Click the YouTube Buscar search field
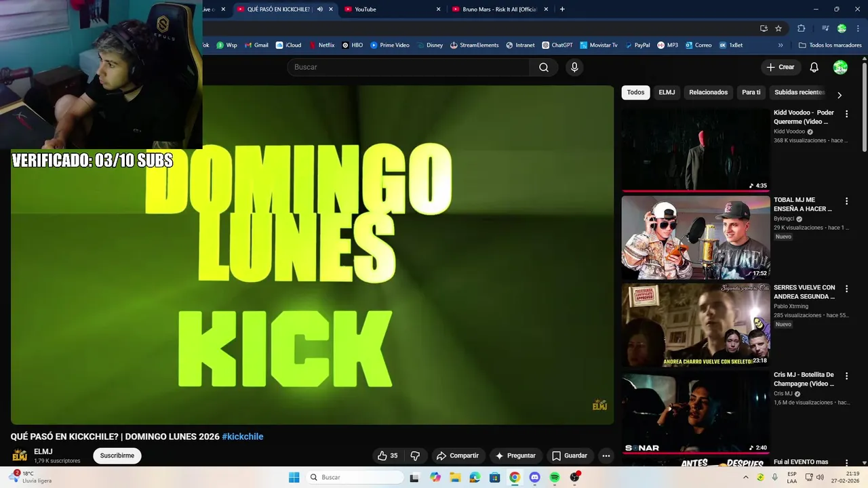Viewport: 868px width, 488px height. [x=408, y=67]
